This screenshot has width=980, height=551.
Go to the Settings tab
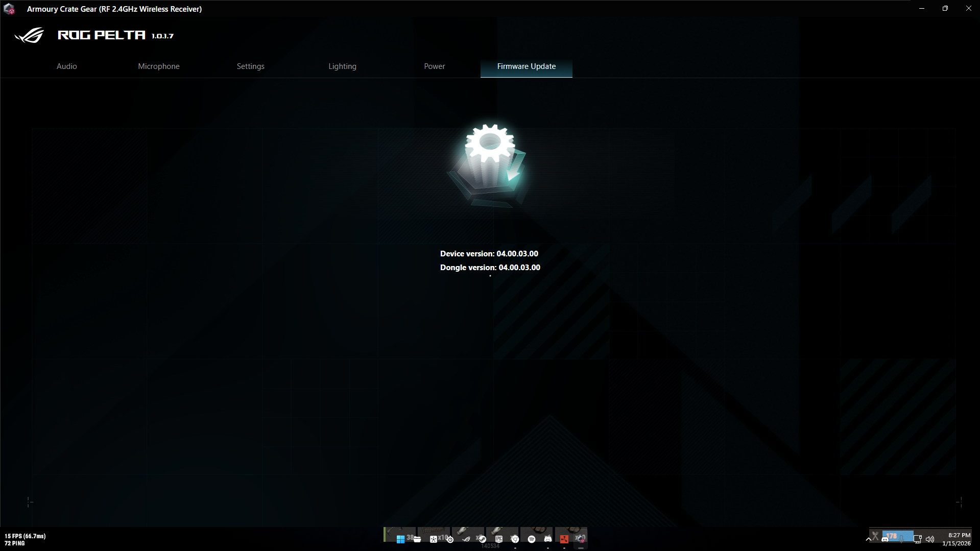click(x=250, y=66)
